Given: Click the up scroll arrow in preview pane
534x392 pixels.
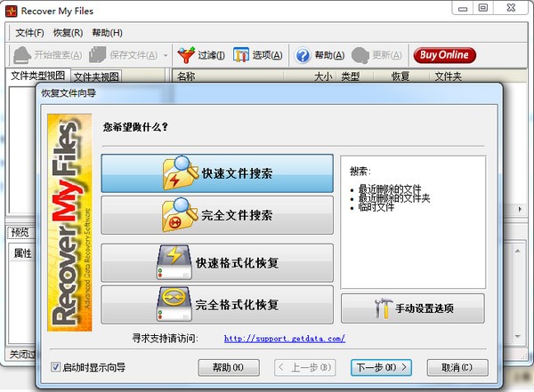Looking at the screenshot, I should coord(518,252).
